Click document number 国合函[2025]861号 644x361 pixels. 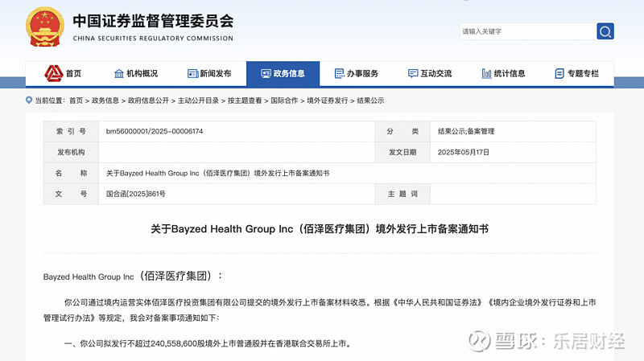(x=136, y=194)
